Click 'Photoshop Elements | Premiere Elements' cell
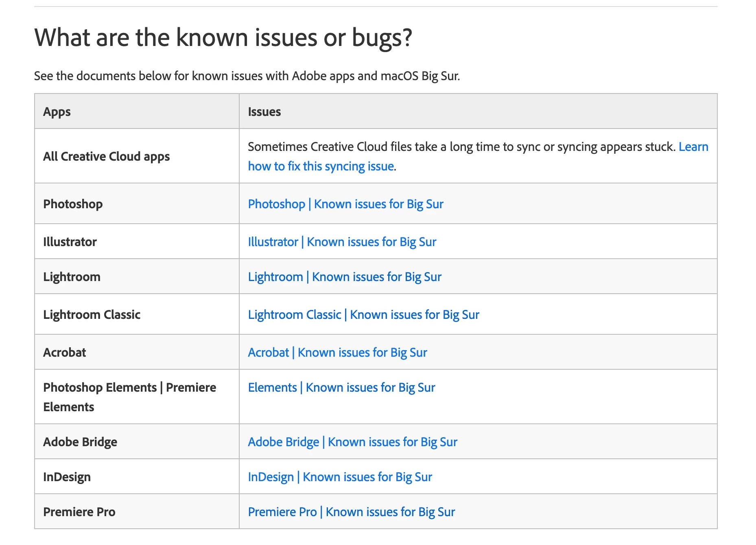756x545 pixels. [137, 397]
